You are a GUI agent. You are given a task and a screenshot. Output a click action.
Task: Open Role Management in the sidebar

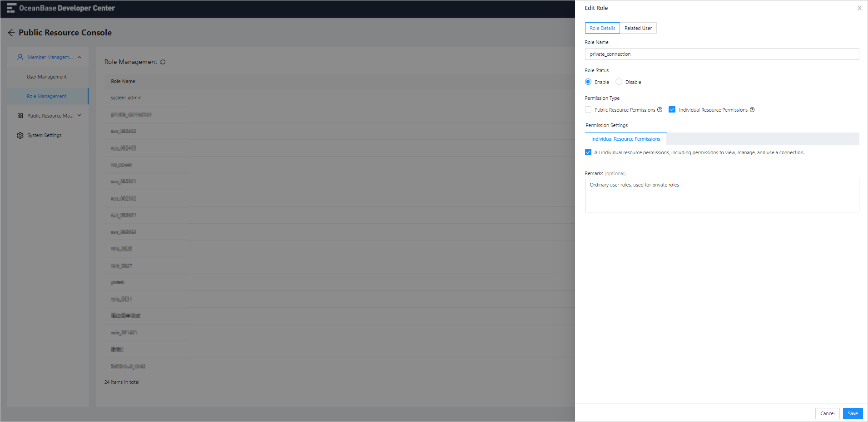coord(47,96)
